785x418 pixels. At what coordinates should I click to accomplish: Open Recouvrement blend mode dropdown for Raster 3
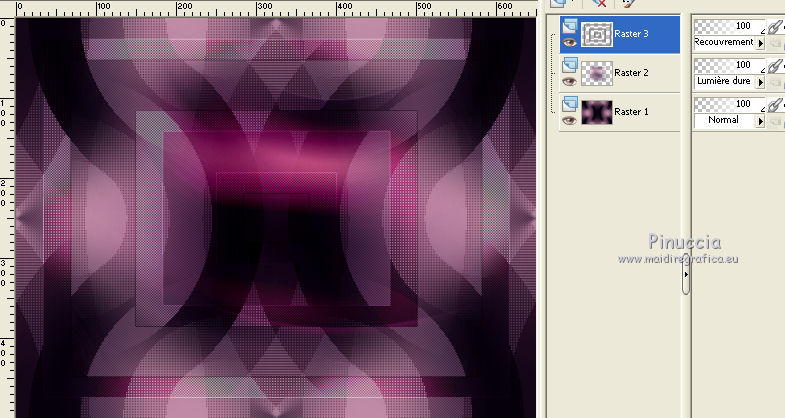coord(760,44)
